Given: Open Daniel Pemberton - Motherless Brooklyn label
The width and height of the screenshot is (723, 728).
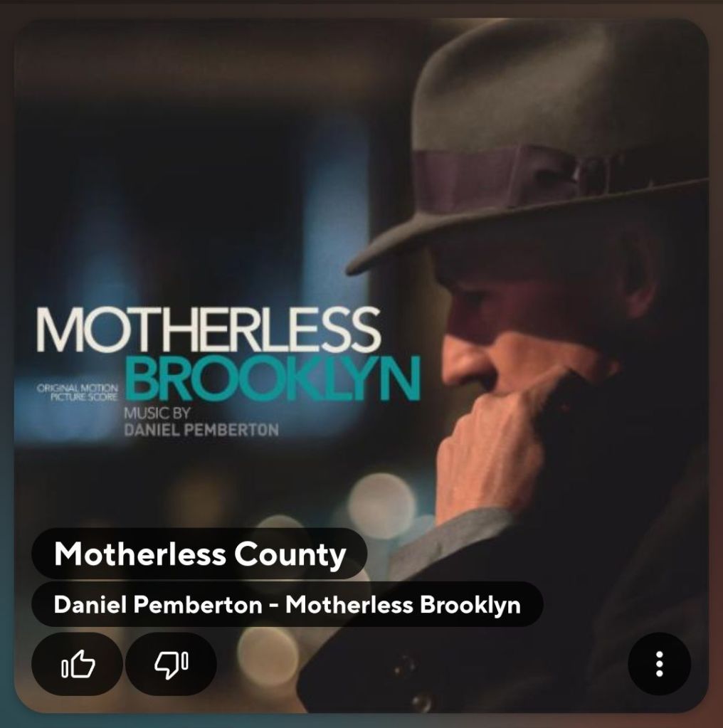Looking at the screenshot, I should coord(287,604).
